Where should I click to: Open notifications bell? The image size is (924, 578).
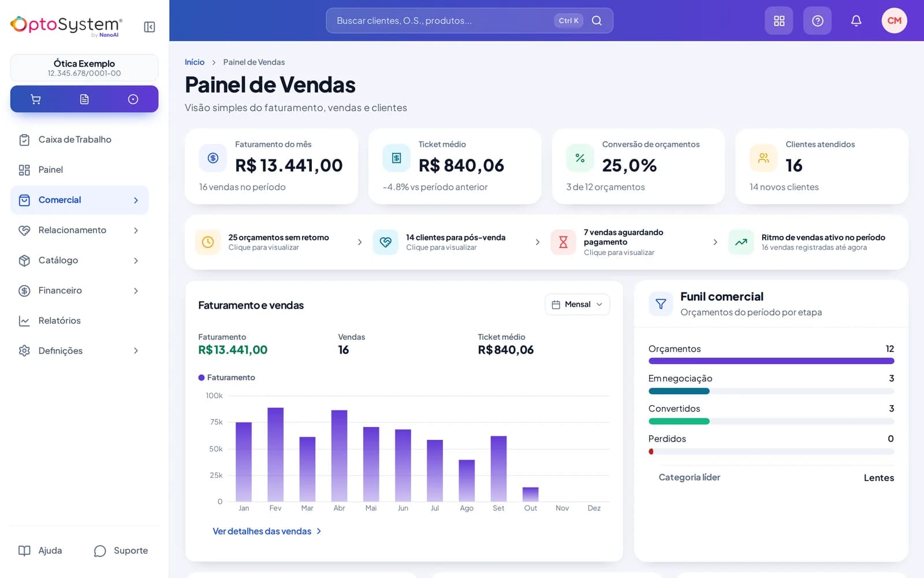coord(856,21)
